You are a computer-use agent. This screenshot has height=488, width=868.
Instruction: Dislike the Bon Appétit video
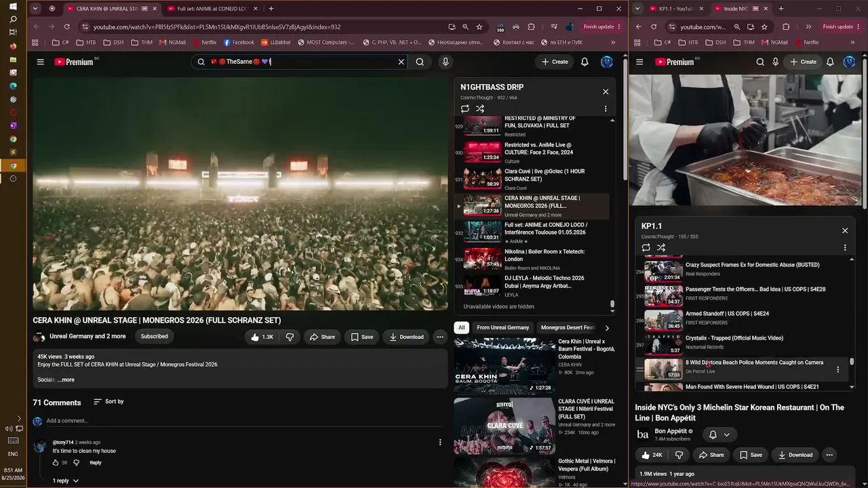point(679,455)
